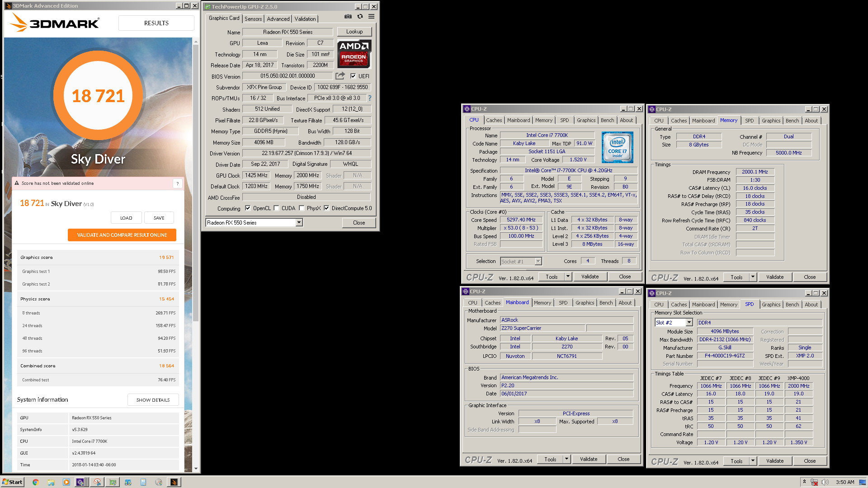This screenshot has height=488, width=868.
Task: Click Validate in CPU-Z Memory window
Action: point(775,277)
